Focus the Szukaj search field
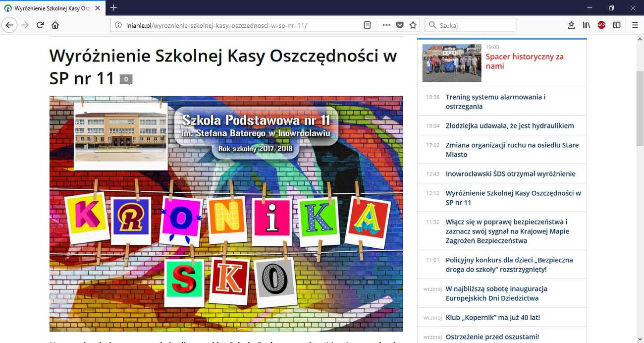Screen dimensions: 644x343 coord(471,25)
